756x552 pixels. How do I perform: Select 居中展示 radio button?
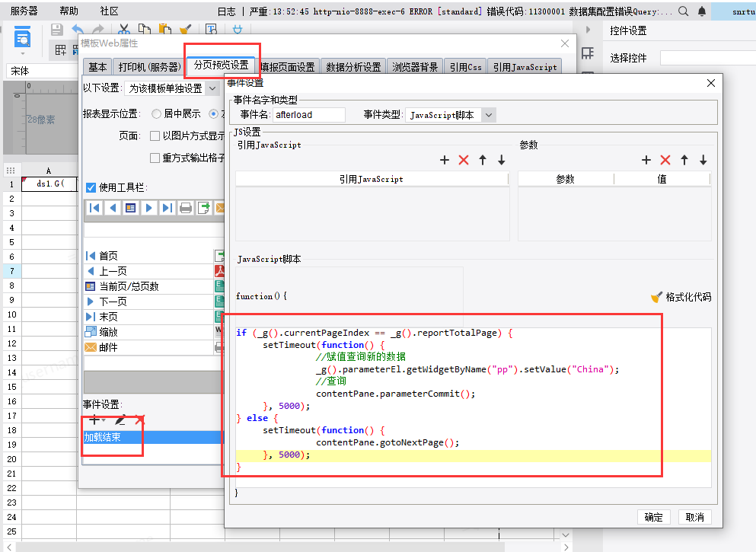156,113
